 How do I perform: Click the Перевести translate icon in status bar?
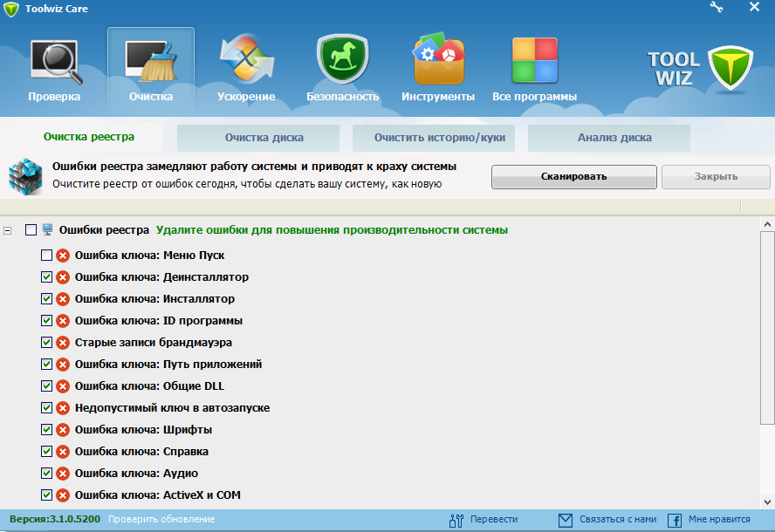tap(456, 519)
